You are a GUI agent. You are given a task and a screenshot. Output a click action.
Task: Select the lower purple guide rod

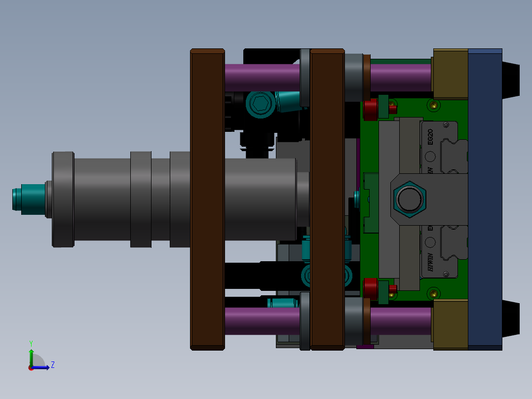(x=262, y=321)
